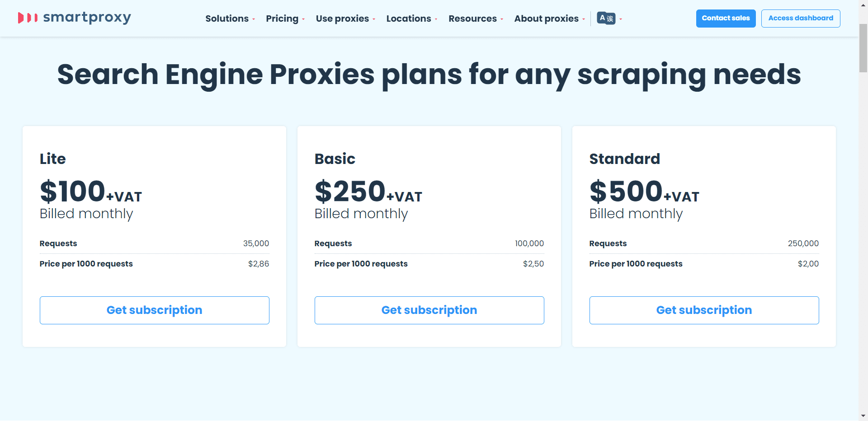Open the Use proxies menu
This screenshot has width=868, height=421.
pyautogui.click(x=345, y=19)
